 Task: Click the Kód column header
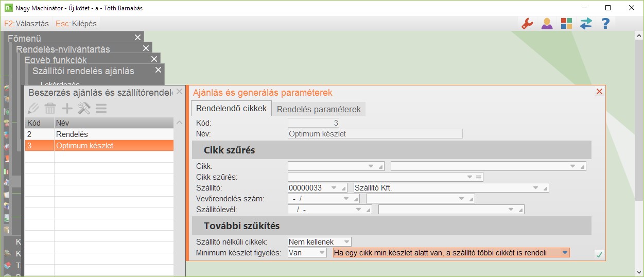[x=40, y=123]
